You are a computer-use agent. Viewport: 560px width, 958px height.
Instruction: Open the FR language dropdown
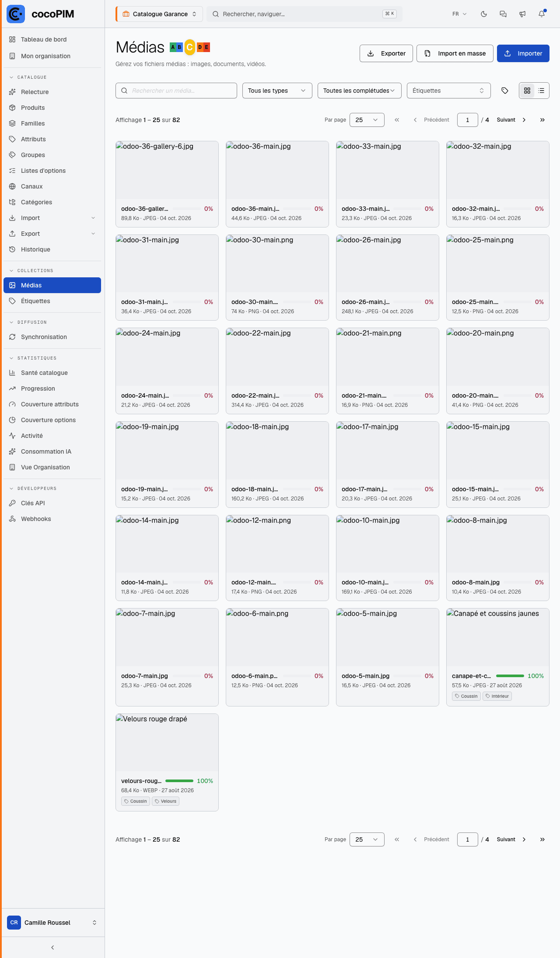(459, 14)
